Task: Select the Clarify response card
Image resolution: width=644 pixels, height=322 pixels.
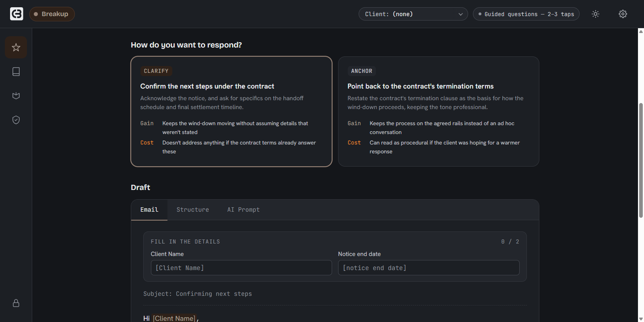Action: pos(231,111)
